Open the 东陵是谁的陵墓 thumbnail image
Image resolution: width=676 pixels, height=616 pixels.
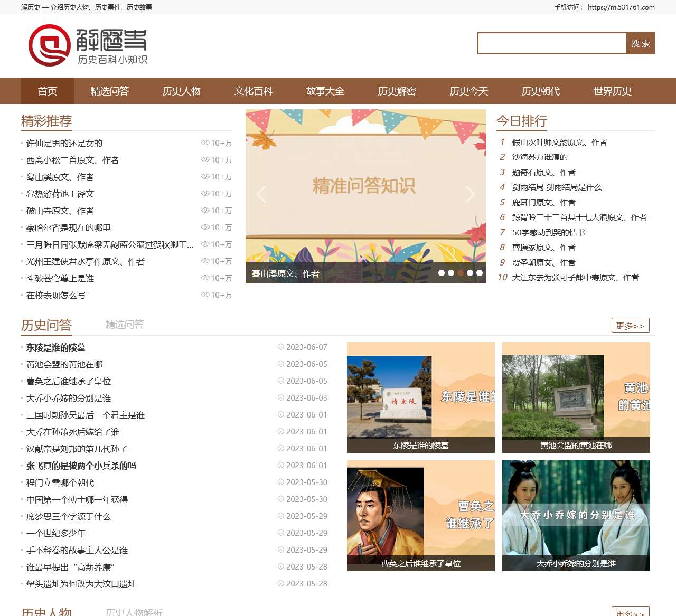coord(420,397)
